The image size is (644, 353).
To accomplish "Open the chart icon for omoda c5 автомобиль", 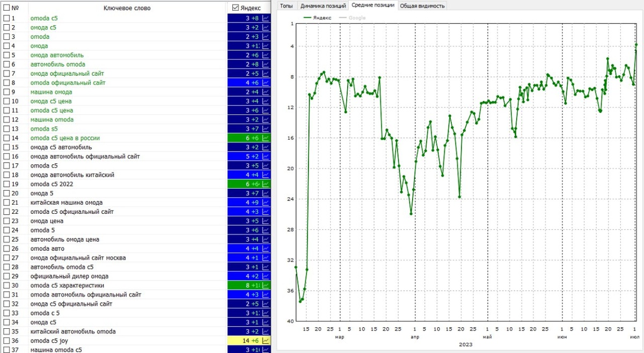I will (x=266, y=147).
